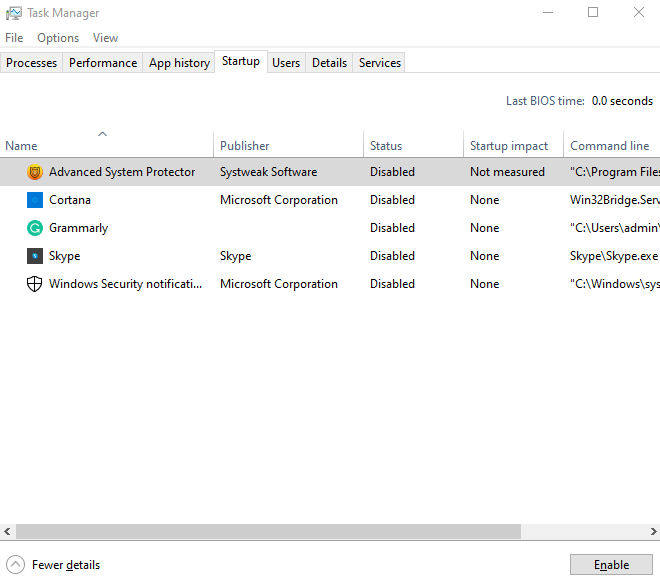Collapse view with the Fewer details arrow
The height and width of the screenshot is (580, 660).
point(16,564)
